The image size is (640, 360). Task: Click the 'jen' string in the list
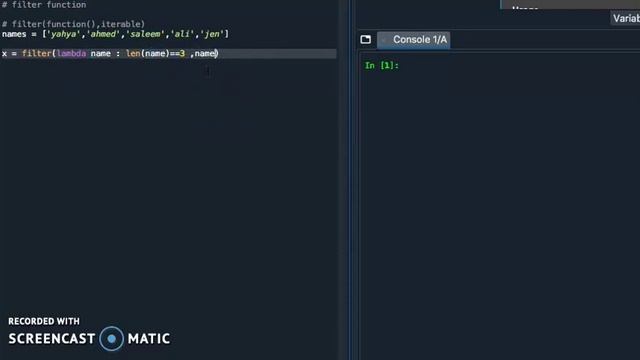click(x=212, y=34)
